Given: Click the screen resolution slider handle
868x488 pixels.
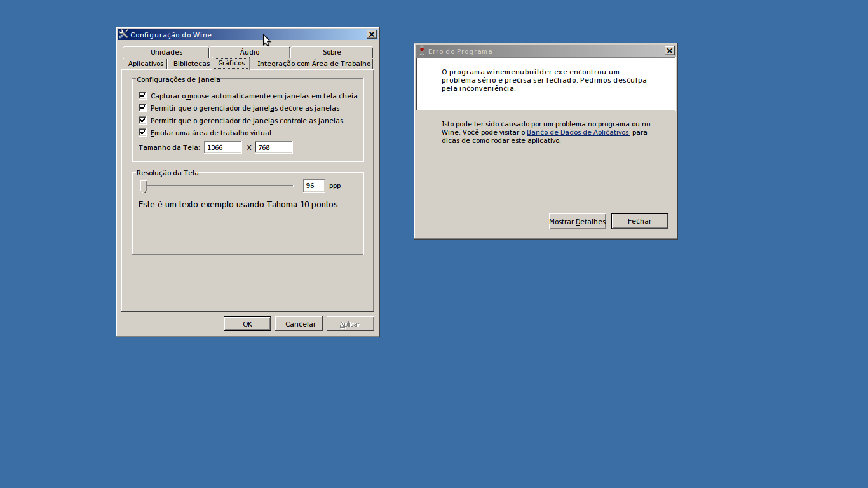Looking at the screenshot, I should (144, 186).
